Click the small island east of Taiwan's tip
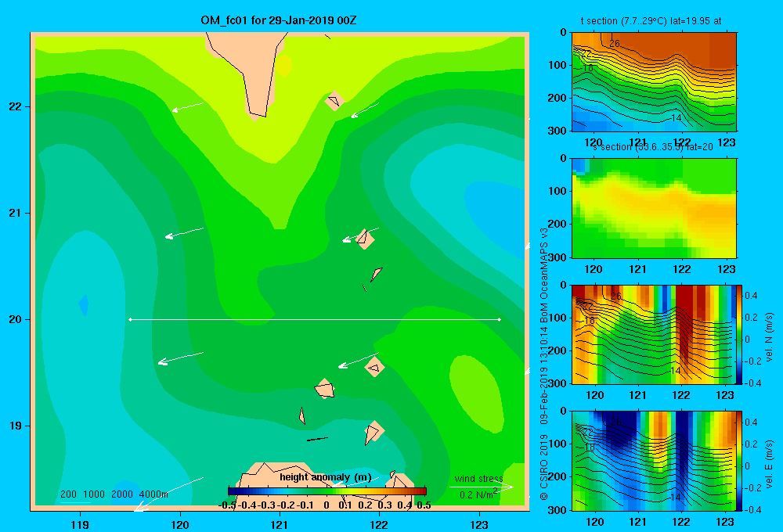The height and width of the screenshot is (532, 783). click(x=334, y=101)
